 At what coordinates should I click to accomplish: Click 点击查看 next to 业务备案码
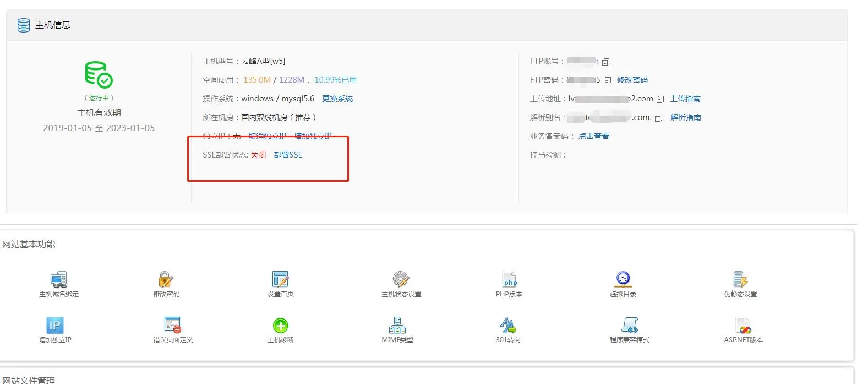click(x=594, y=136)
